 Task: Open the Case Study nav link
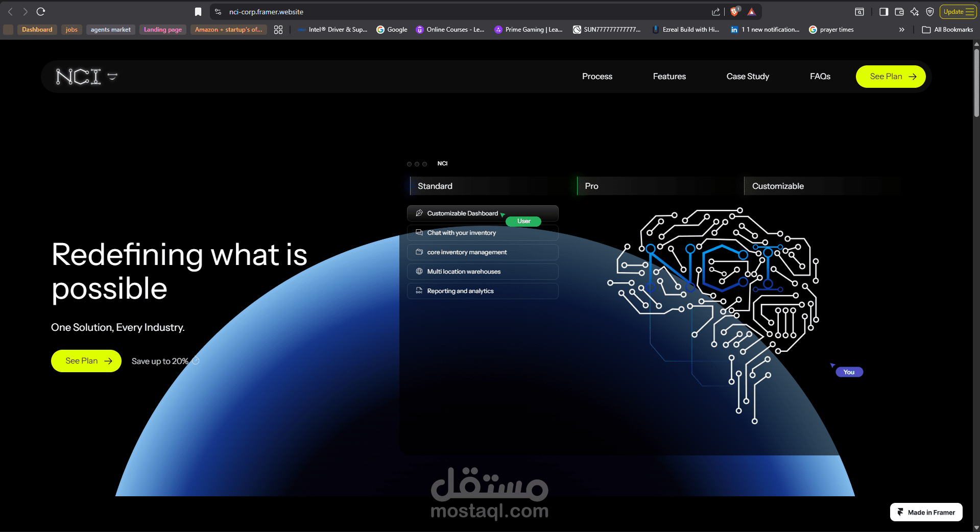[x=748, y=77]
